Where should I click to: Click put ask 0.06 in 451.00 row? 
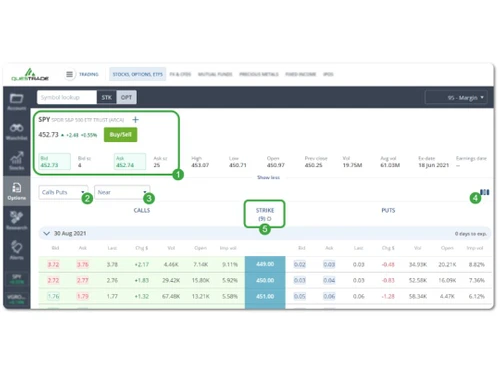tap(329, 296)
